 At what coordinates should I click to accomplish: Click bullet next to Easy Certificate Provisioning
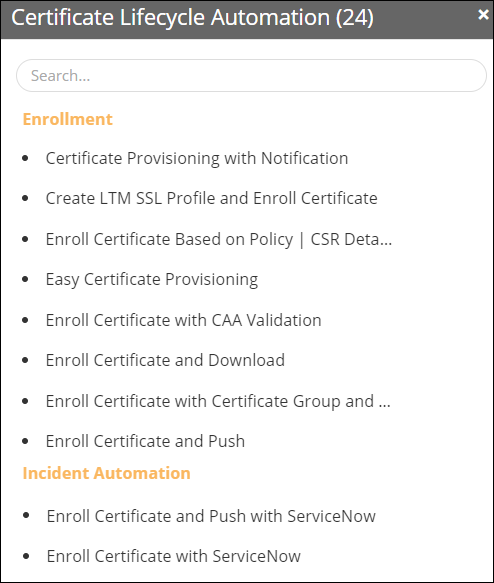coord(25,279)
